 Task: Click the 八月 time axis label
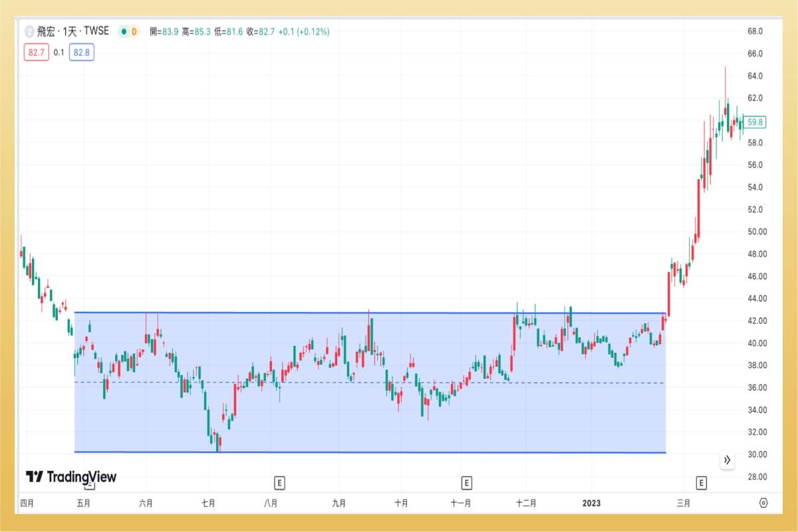click(271, 503)
